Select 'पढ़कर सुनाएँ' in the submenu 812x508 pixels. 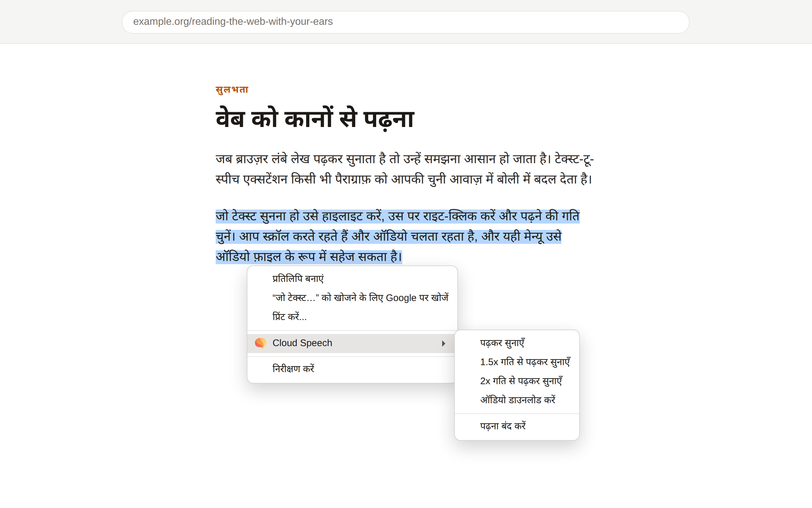[x=517, y=343]
